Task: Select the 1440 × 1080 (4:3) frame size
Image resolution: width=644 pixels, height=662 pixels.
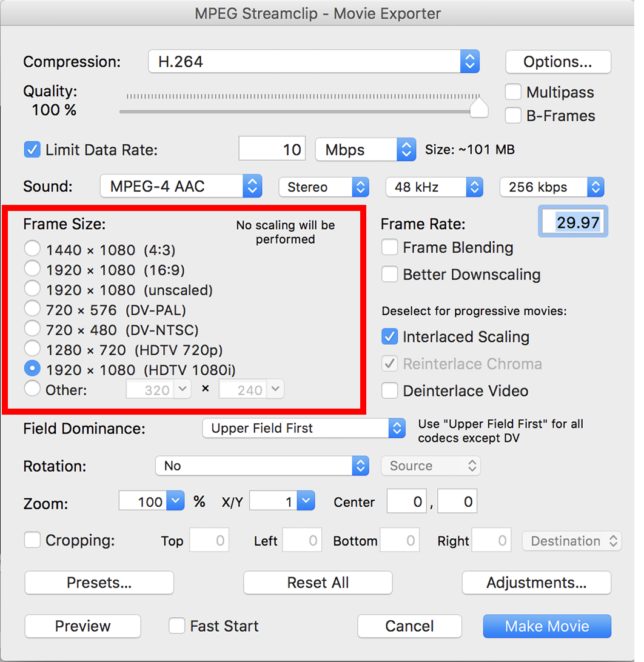Action: 32,249
